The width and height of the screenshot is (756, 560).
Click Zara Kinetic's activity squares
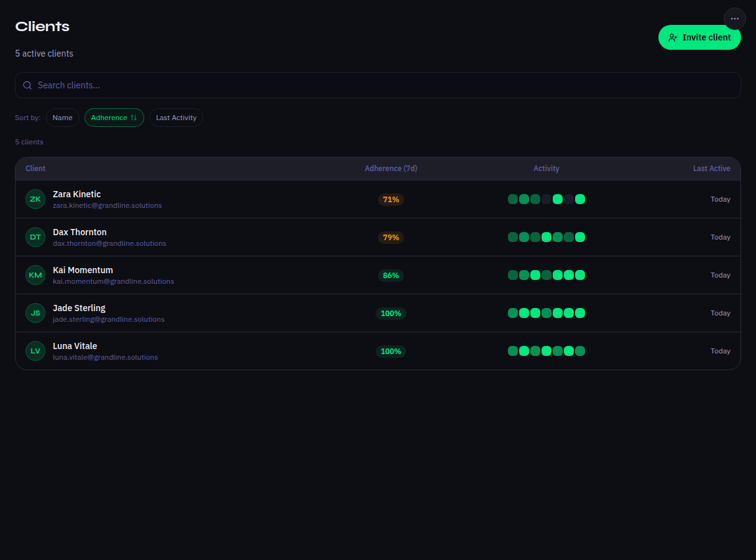[x=546, y=199]
